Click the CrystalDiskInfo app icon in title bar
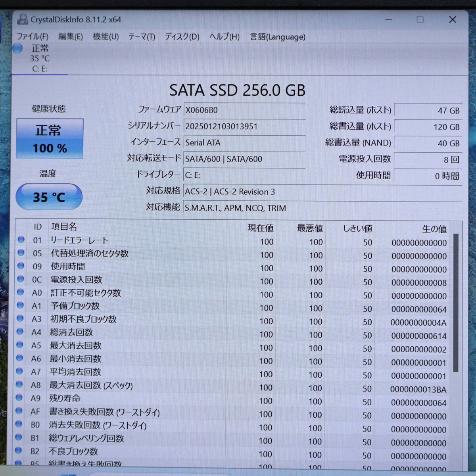Image resolution: width=476 pixels, height=476 pixels. 23,19
